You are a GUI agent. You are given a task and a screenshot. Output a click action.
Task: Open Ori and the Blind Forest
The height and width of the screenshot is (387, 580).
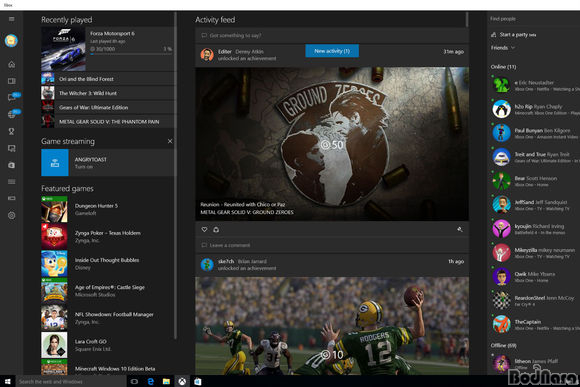tap(107, 79)
